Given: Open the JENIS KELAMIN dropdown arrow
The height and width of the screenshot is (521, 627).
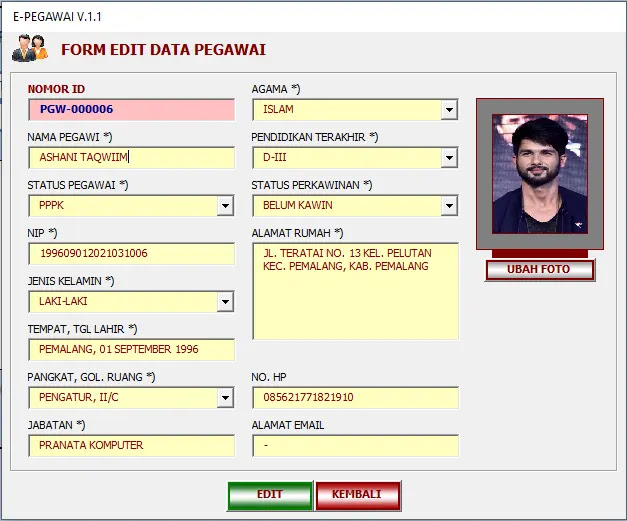Looking at the screenshot, I should click(x=226, y=301).
